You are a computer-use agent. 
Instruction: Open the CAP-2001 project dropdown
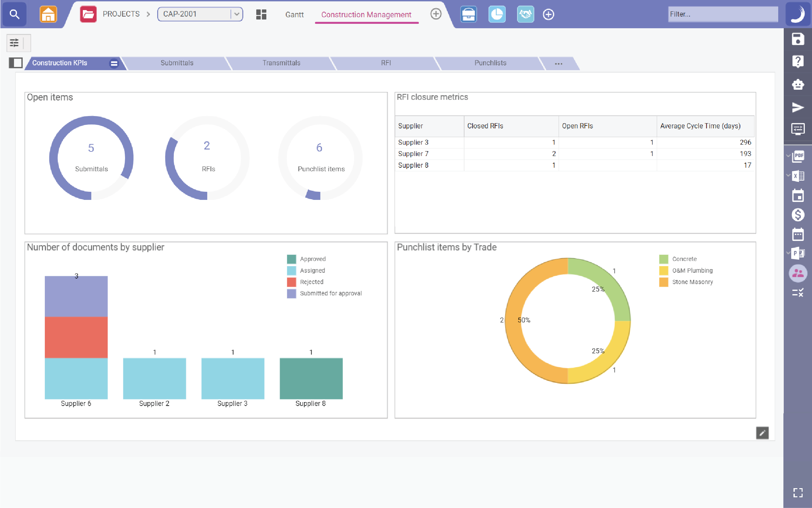click(236, 14)
